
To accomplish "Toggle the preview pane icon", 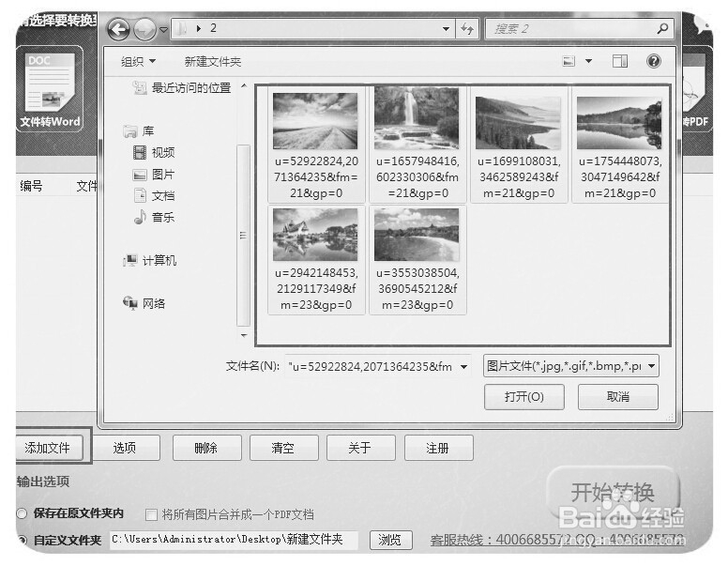I will point(620,61).
